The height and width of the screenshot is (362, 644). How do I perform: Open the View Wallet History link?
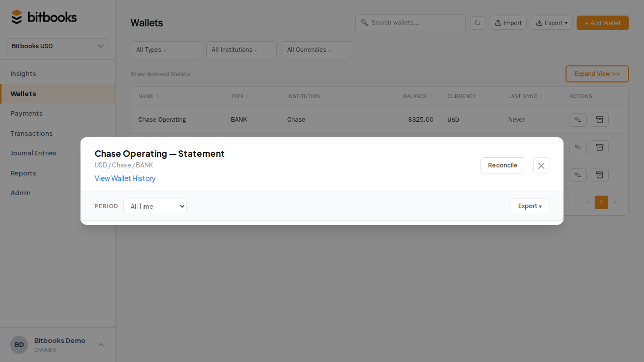[x=125, y=178]
